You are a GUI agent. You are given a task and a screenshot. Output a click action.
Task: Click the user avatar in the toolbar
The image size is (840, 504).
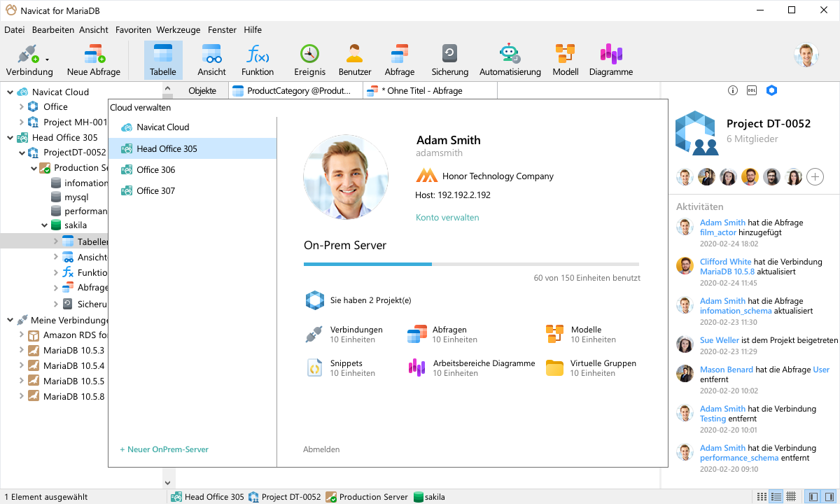[x=806, y=55]
